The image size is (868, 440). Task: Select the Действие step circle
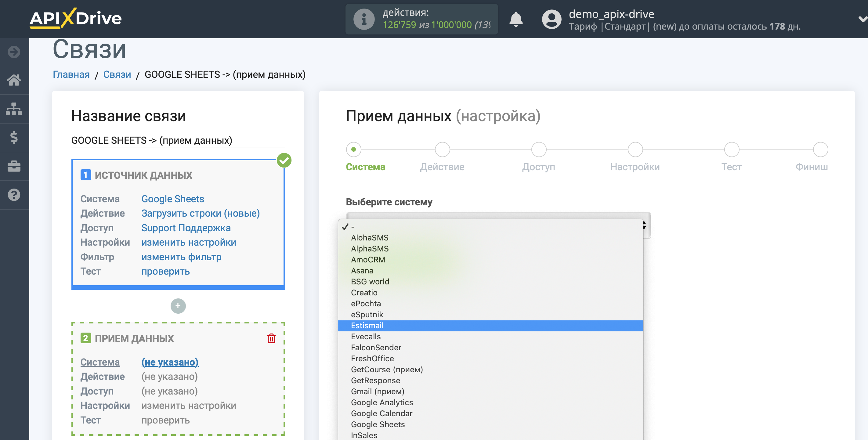(443, 149)
